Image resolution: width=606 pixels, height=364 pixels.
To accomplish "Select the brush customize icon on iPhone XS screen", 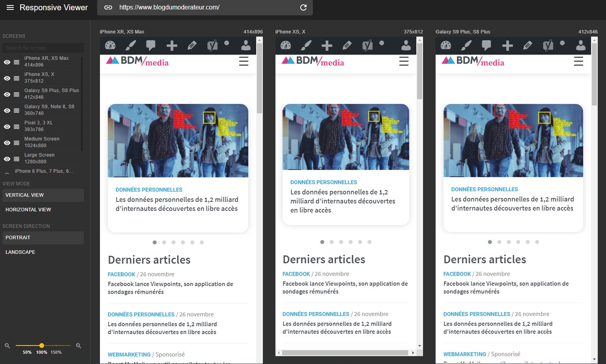I will [307, 45].
